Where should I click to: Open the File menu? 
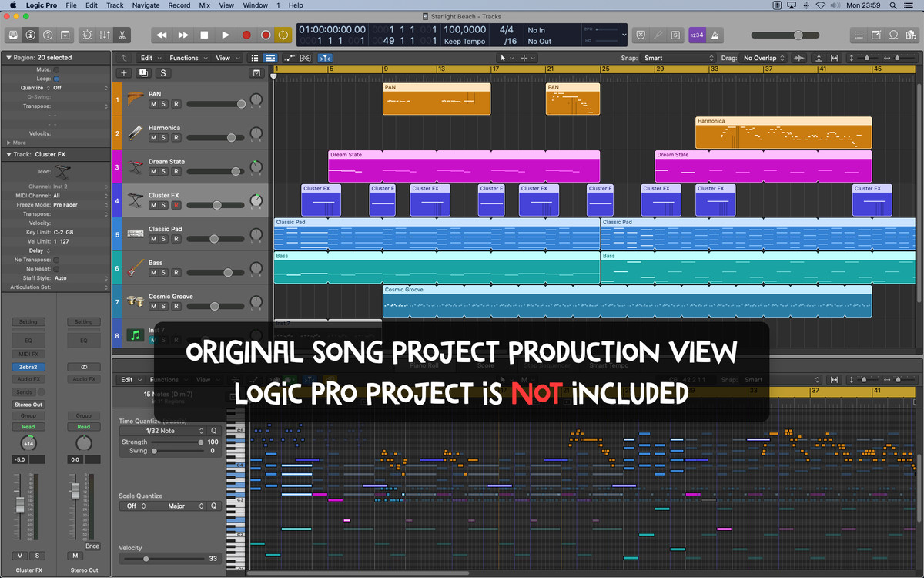(x=71, y=5)
